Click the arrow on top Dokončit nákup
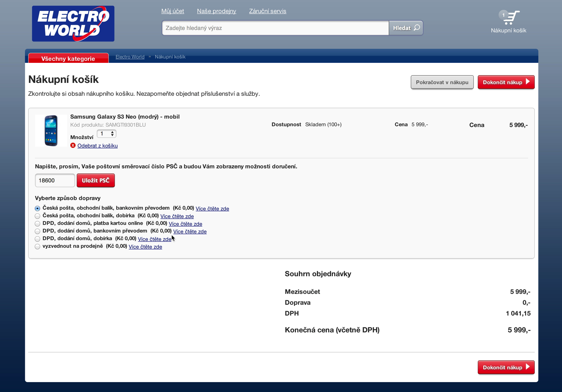Viewport: 562px width, 392px height. (x=528, y=82)
